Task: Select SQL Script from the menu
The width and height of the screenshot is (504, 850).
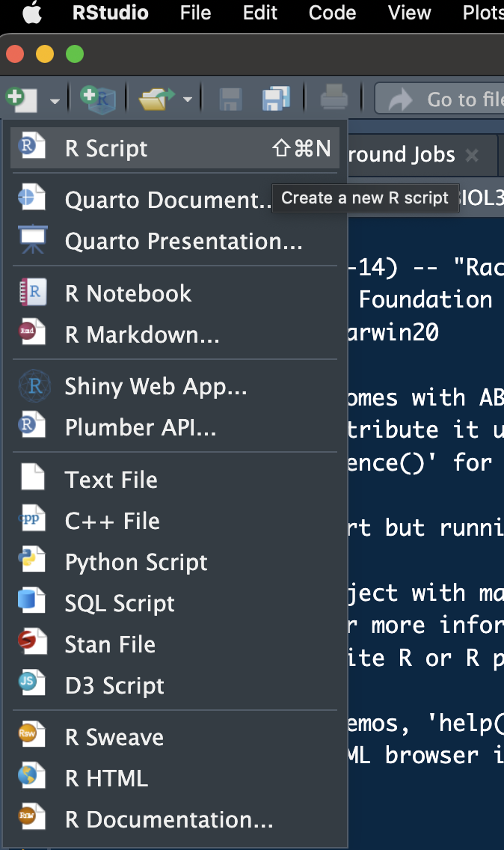Action: (175, 603)
